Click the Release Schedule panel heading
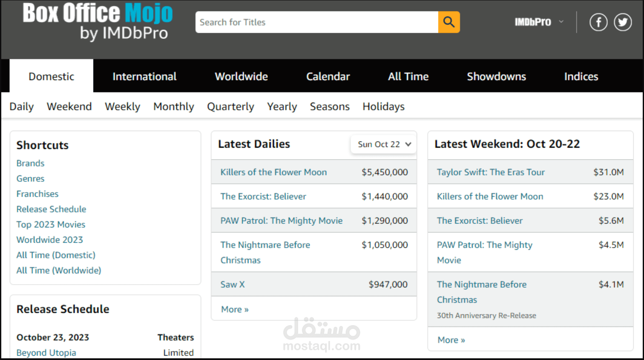The width and height of the screenshot is (644, 360). coord(63,309)
